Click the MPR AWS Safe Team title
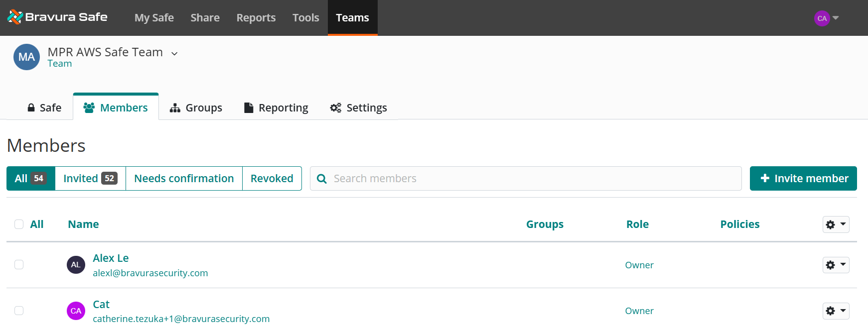868x328 pixels. click(x=105, y=52)
